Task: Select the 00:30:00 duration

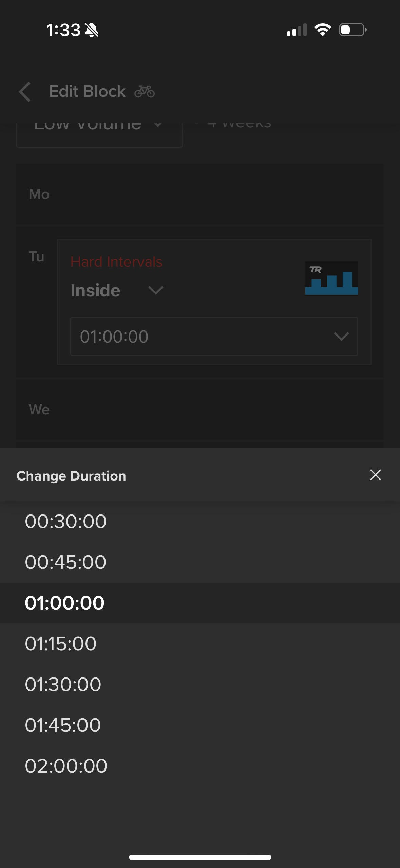Action: click(x=200, y=521)
